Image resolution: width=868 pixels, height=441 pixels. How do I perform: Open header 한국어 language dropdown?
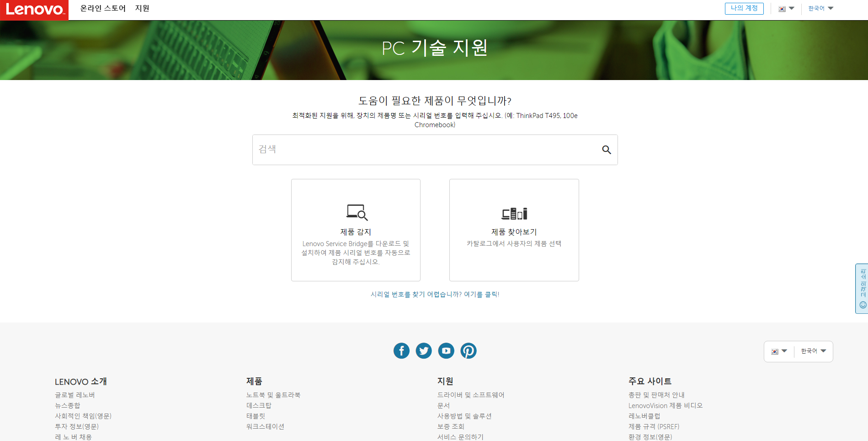point(821,8)
